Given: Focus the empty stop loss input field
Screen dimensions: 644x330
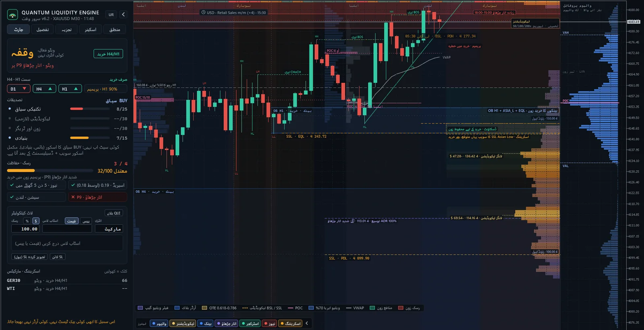Looking at the screenshot, I should pos(67,229).
